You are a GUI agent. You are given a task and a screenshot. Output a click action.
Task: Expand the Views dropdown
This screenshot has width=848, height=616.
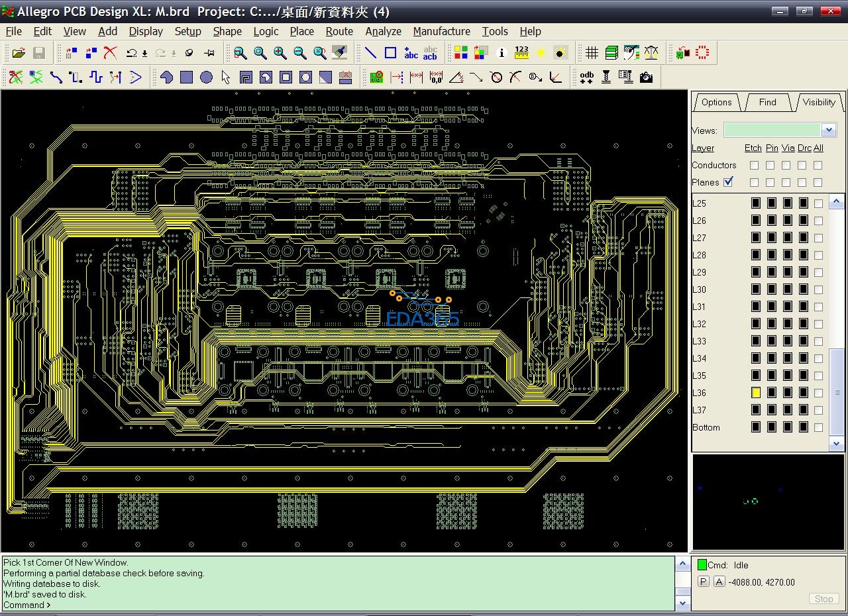click(x=829, y=130)
